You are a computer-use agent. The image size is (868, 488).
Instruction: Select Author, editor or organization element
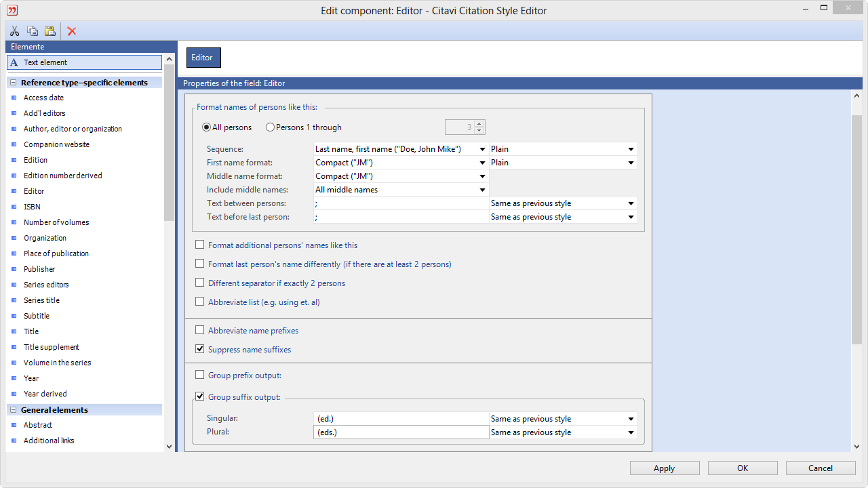click(73, 129)
